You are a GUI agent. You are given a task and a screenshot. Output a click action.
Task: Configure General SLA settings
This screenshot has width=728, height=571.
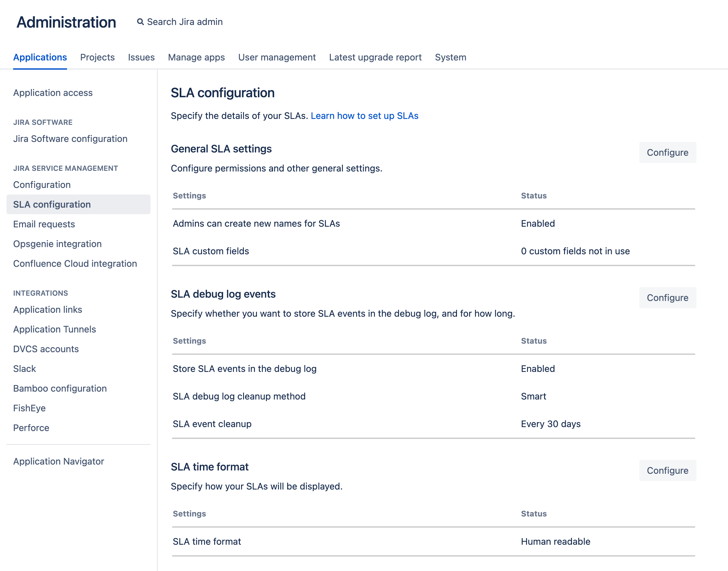[x=667, y=152]
